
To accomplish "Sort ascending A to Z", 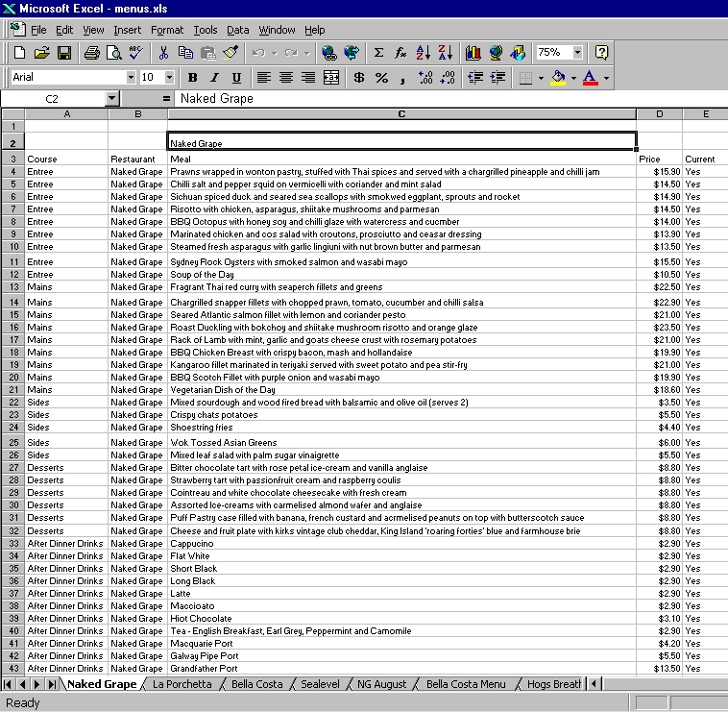I will (x=423, y=53).
